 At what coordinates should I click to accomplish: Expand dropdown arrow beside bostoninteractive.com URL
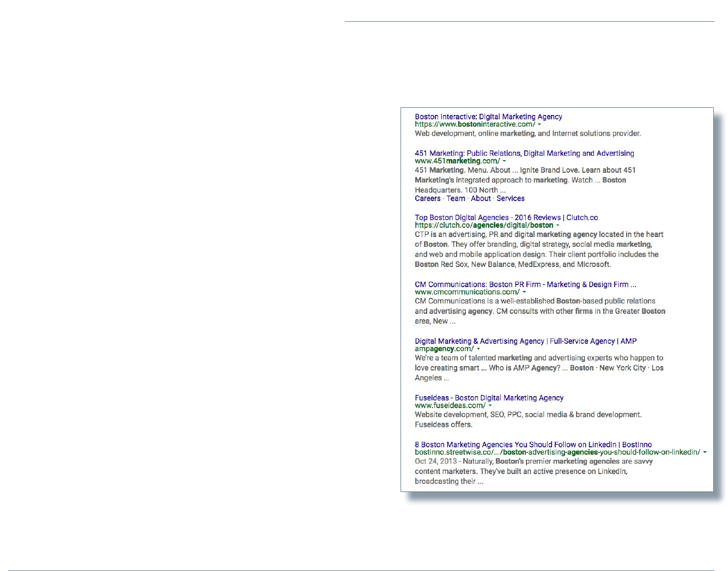pos(539,125)
